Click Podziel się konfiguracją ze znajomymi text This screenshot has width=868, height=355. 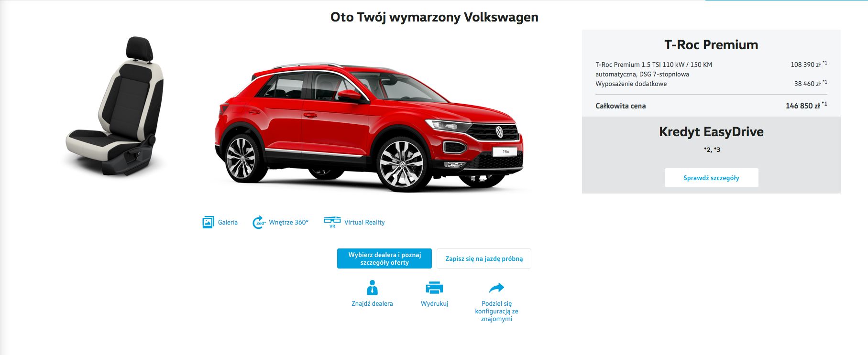pyautogui.click(x=496, y=311)
